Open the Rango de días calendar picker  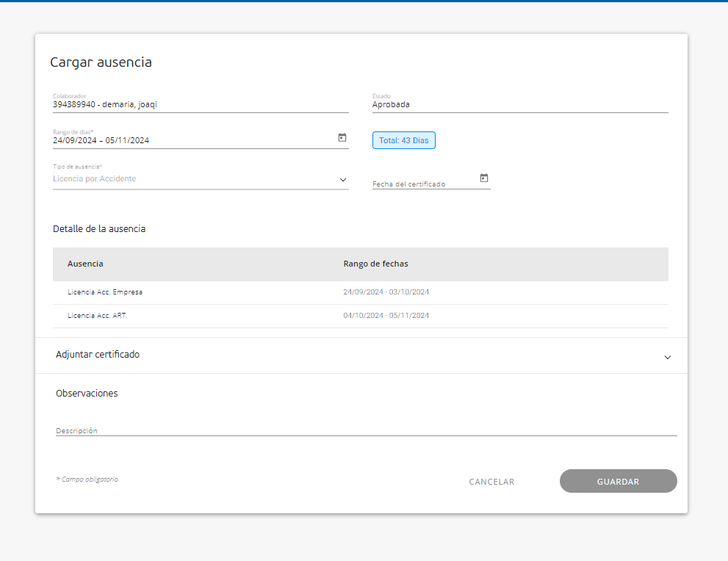[342, 137]
